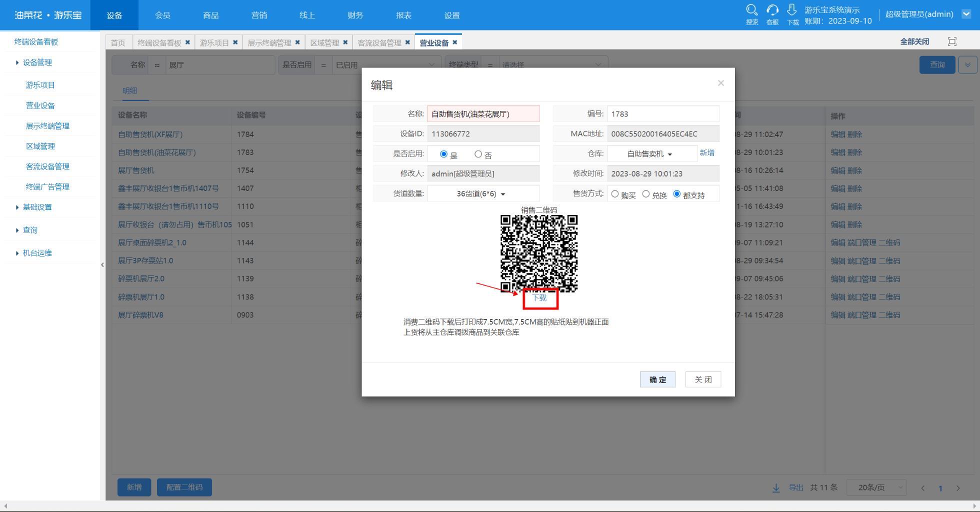Viewport: 980px width, 512px height.
Task: Select 都支持 as the 售货方式
Action: click(677, 194)
